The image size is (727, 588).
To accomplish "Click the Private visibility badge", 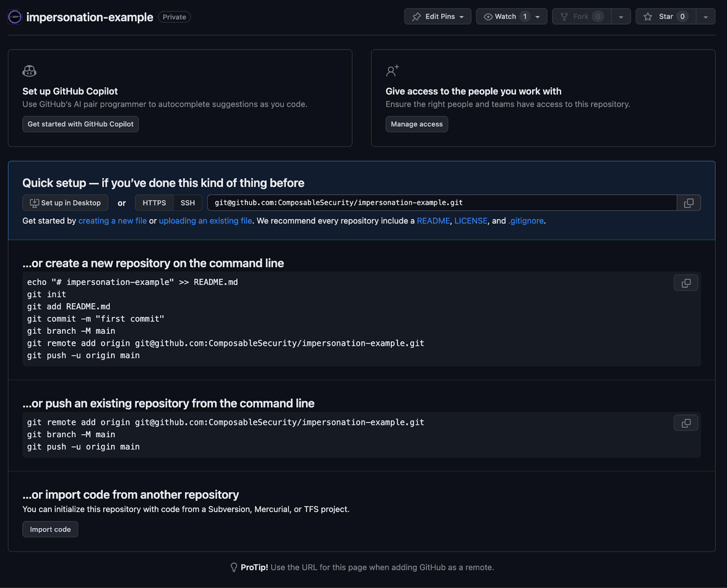I will [174, 17].
